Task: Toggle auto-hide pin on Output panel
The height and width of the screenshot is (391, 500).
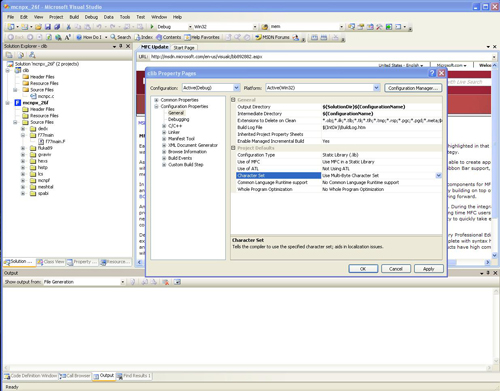Action: [488, 273]
